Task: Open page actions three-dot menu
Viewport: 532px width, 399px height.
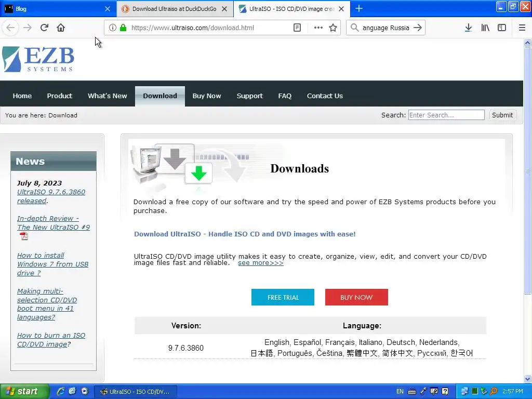Action: pos(318,28)
